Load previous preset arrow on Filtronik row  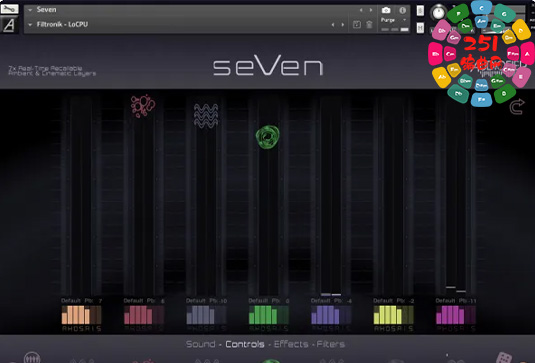[x=333, y=25]
